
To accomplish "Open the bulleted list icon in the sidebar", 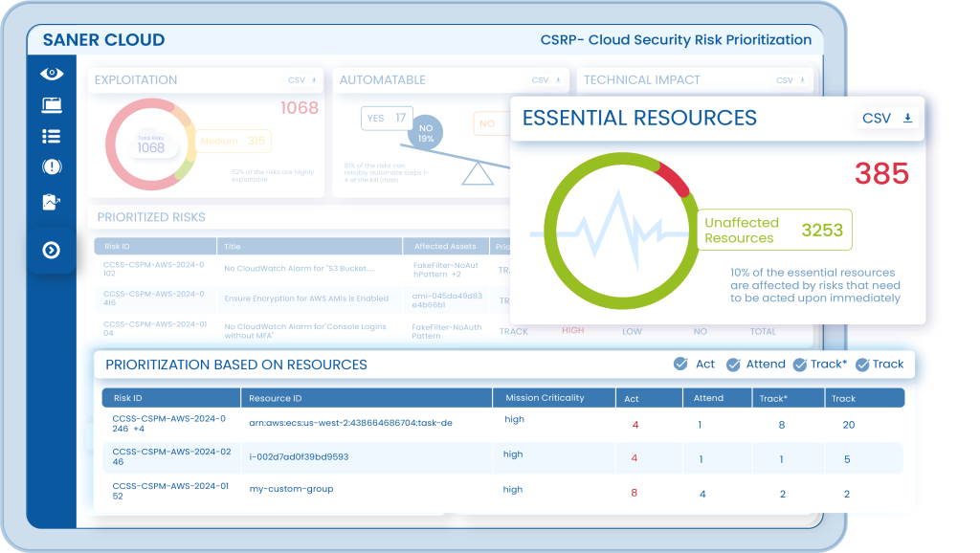I will tap(52, 137).
